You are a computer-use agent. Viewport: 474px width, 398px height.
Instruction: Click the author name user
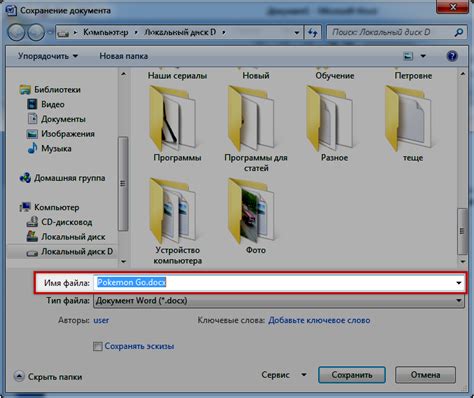pos(101,320)
